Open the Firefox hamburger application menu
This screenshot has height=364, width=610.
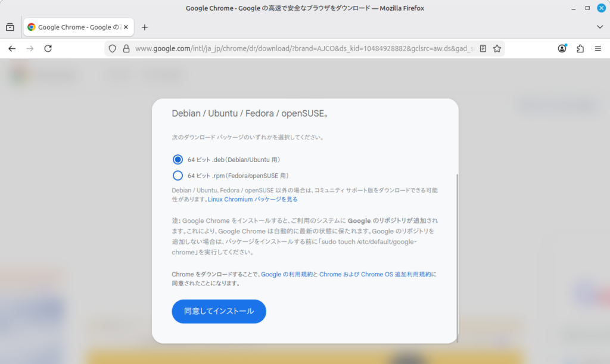tap(597, 49)
